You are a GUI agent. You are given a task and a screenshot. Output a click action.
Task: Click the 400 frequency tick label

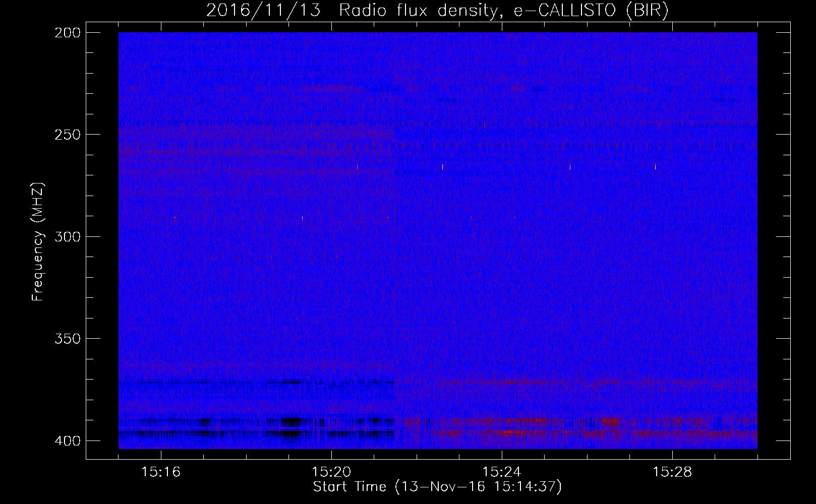click(67, 441)
